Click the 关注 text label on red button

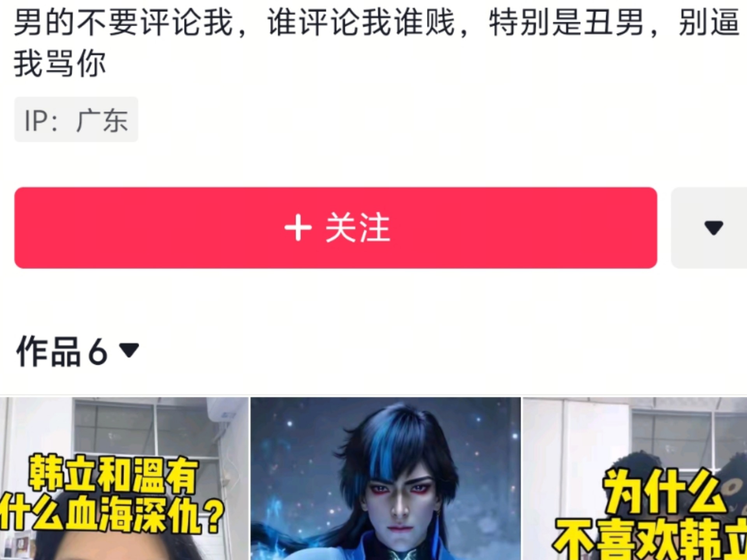click(358, 228)
